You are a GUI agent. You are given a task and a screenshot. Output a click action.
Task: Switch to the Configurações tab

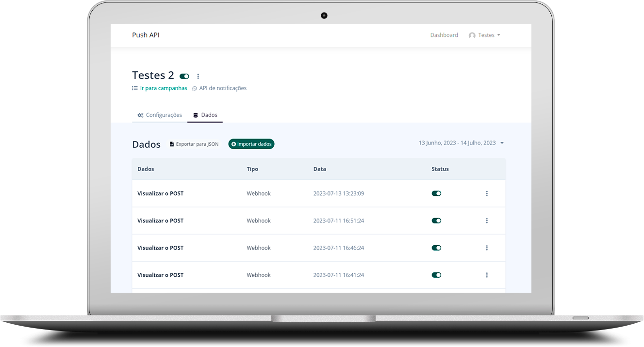[x=160, y=115]
